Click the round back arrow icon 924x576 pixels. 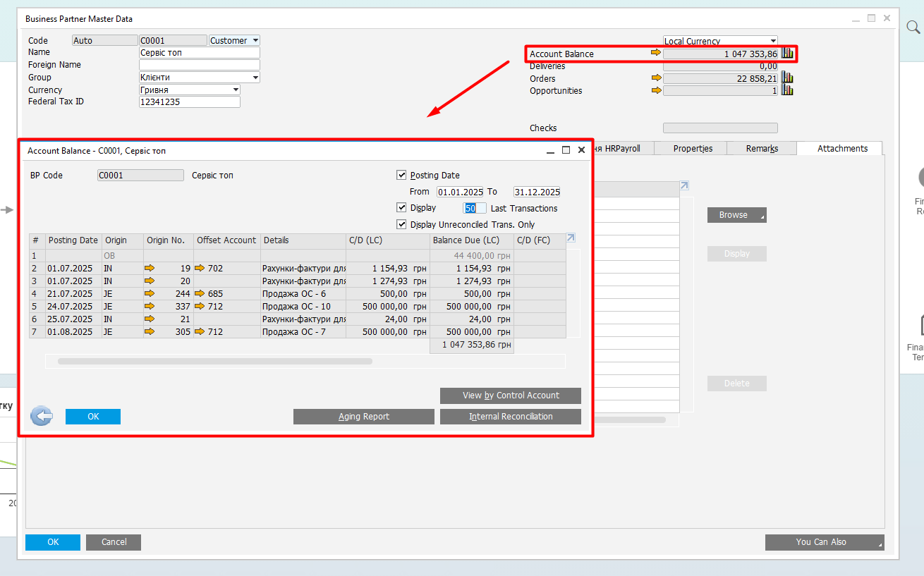coord(42,416)
